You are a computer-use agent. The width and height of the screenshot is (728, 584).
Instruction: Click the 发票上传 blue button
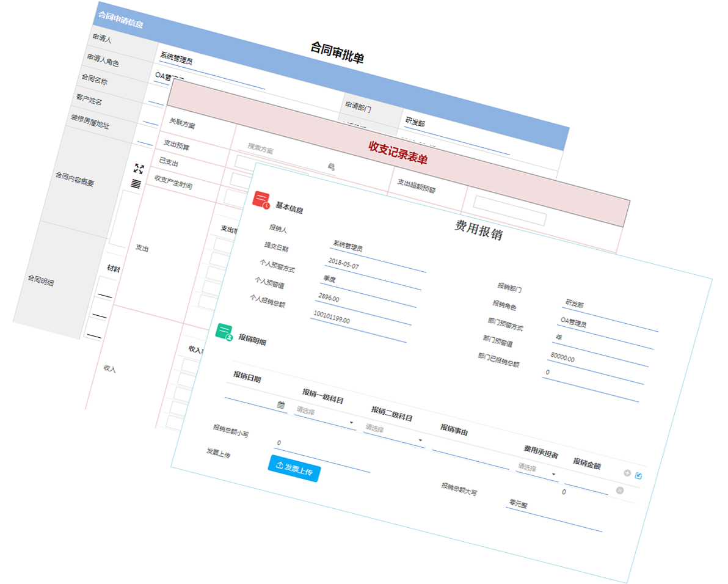[x=294, y=469]
